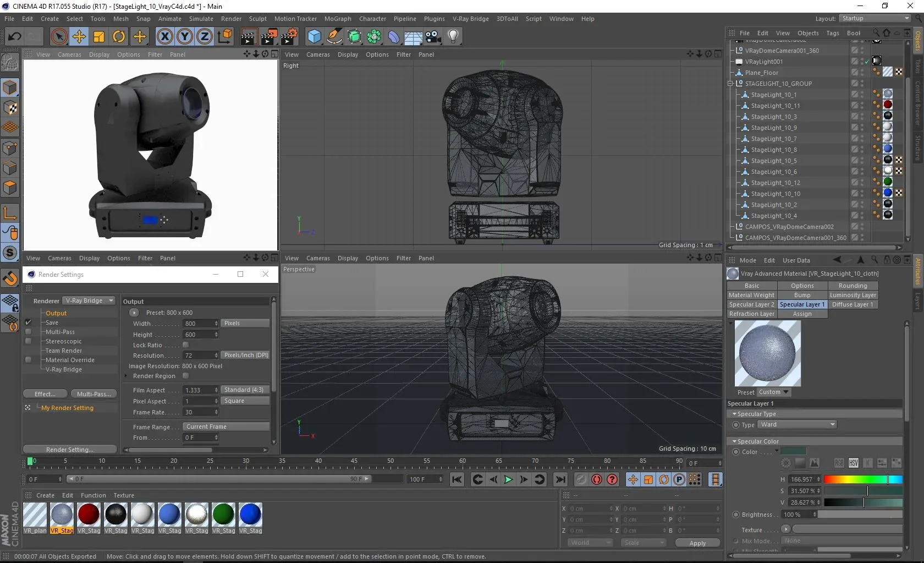Image resolution: width=924 pixels, height=563 pixels.
Task: Collapse the STAGELIGHT_10_GROUP tree node
Action: [730, 84]
